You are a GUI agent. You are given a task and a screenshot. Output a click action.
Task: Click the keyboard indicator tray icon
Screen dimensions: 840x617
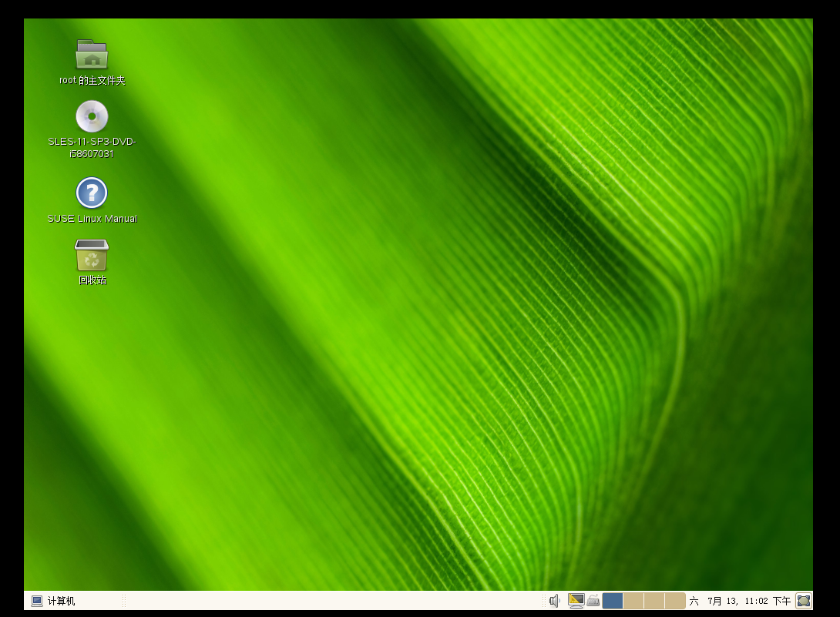(x=593, y=601)
